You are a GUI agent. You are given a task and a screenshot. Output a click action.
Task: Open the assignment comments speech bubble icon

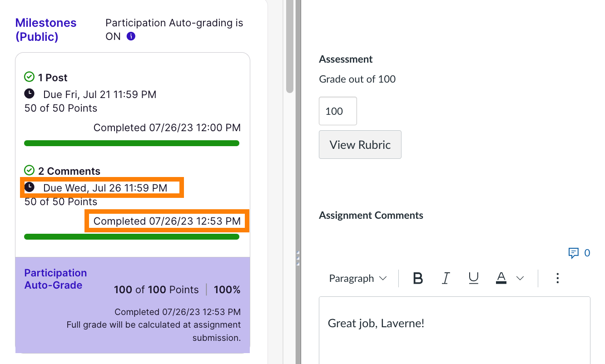click(574, 253)
